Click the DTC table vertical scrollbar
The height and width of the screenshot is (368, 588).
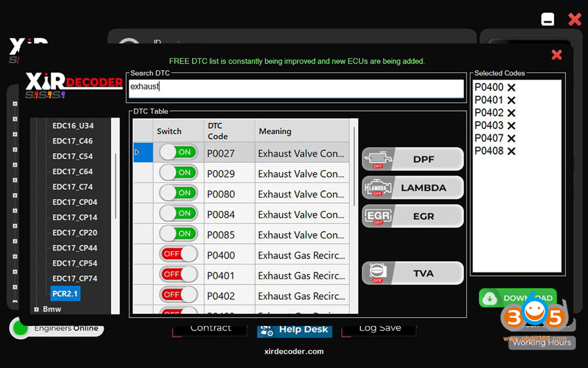[354, 167]
